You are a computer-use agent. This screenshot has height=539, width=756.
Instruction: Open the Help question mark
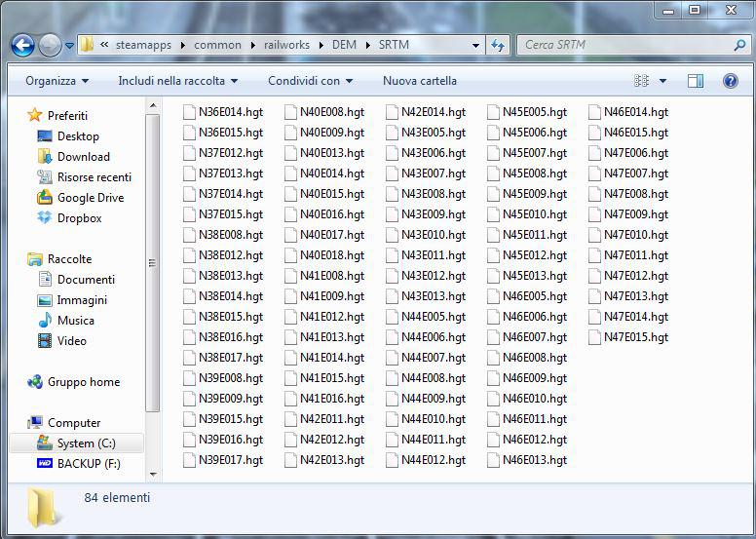click(x=730, y=81)
